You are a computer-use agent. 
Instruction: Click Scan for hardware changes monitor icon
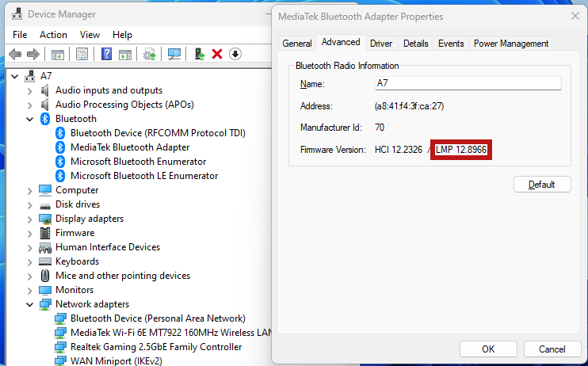(x=174, y=55)
